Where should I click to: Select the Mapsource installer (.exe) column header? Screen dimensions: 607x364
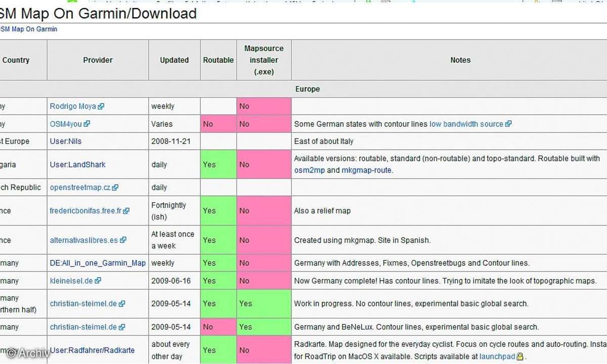pos(264,60)
